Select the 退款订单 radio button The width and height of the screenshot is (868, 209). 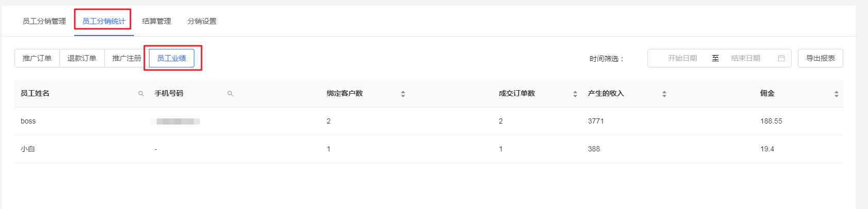(x=82, y=58)
